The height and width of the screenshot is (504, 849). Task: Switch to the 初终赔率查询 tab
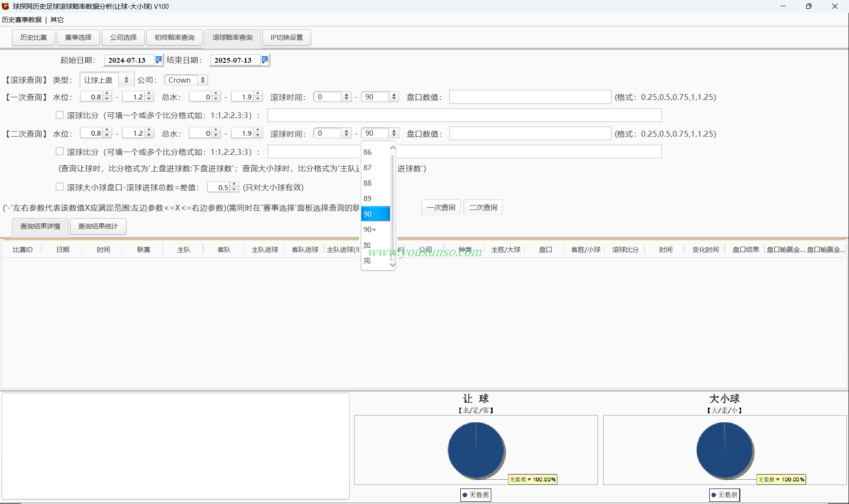coord(175,38)
